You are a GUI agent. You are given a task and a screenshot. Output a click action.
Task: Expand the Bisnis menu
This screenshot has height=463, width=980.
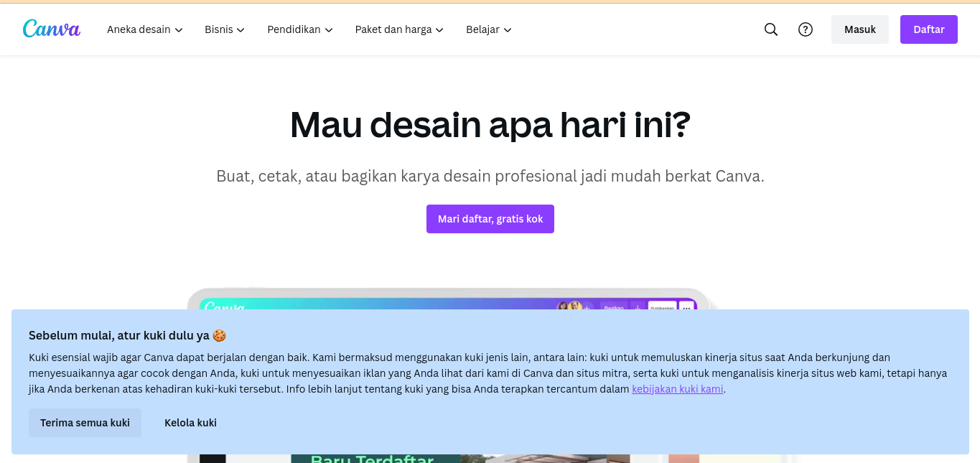point(225,29)
